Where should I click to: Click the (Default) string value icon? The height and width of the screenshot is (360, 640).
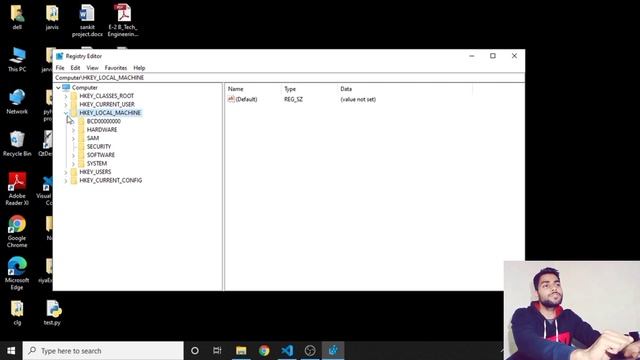pyautogui.click(x=231, y=99)
